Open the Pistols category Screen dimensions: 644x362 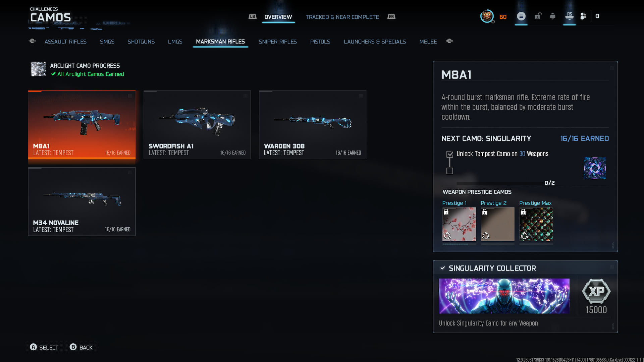pyautogui.click(x=320, y=42)
